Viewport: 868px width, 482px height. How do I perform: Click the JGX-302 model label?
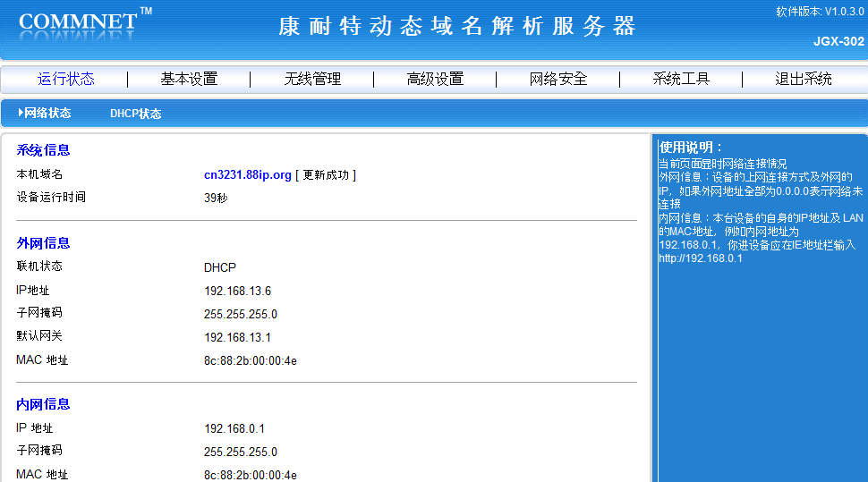pyautogui.click(x=838, y=41)
